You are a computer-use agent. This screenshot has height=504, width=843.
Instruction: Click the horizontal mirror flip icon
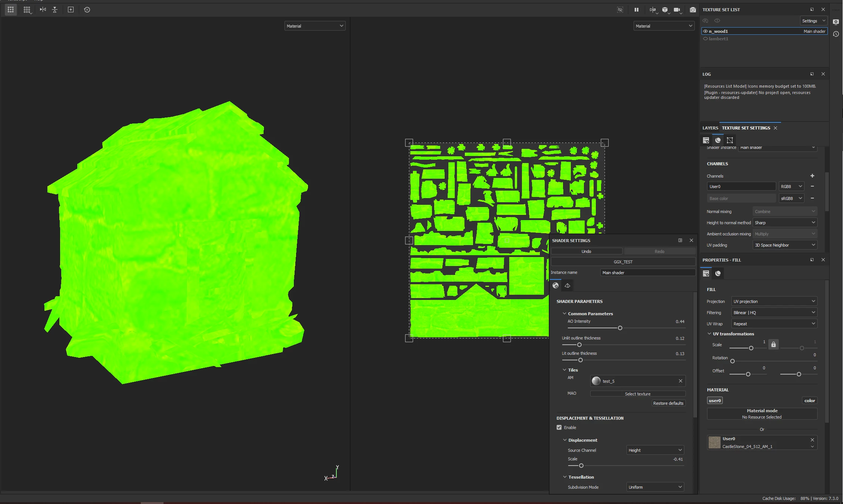coord(43,10)
